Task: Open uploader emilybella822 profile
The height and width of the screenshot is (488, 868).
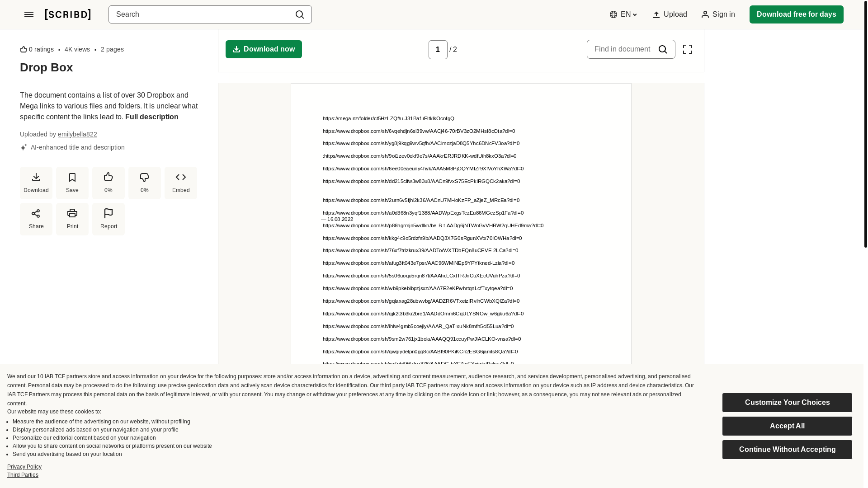Action: coord(77,134)
